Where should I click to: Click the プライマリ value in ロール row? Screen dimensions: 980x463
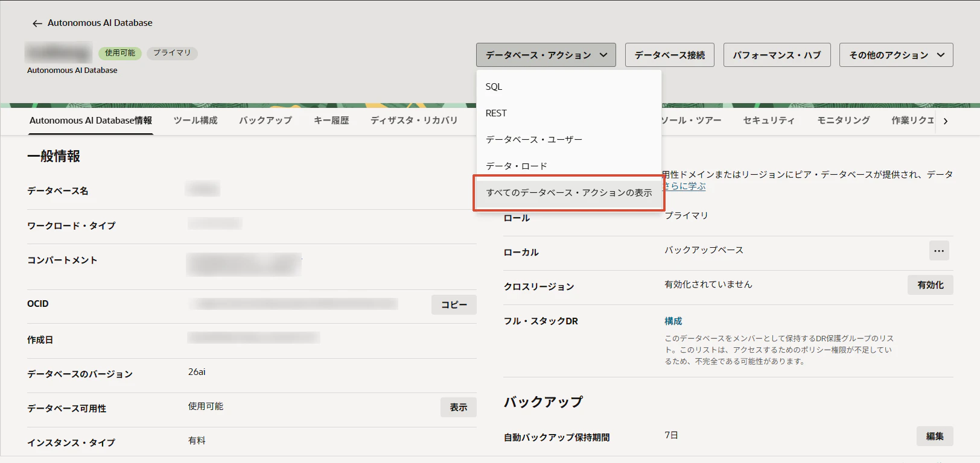click(x=686, y=216)
